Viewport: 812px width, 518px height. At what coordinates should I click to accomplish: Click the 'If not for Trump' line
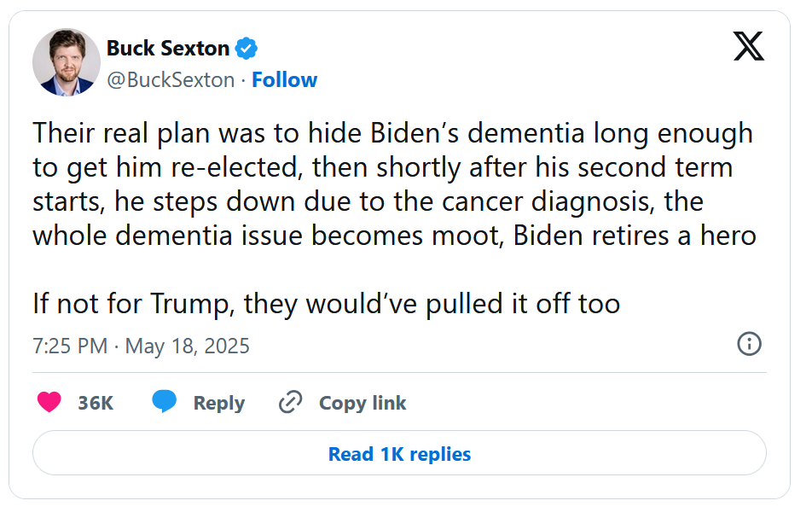coord(326,303)
